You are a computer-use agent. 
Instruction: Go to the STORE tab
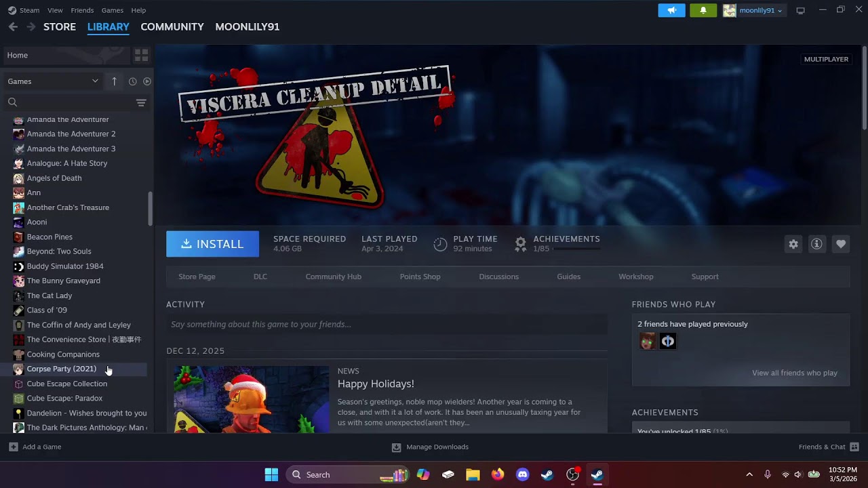tap(60, 26)
